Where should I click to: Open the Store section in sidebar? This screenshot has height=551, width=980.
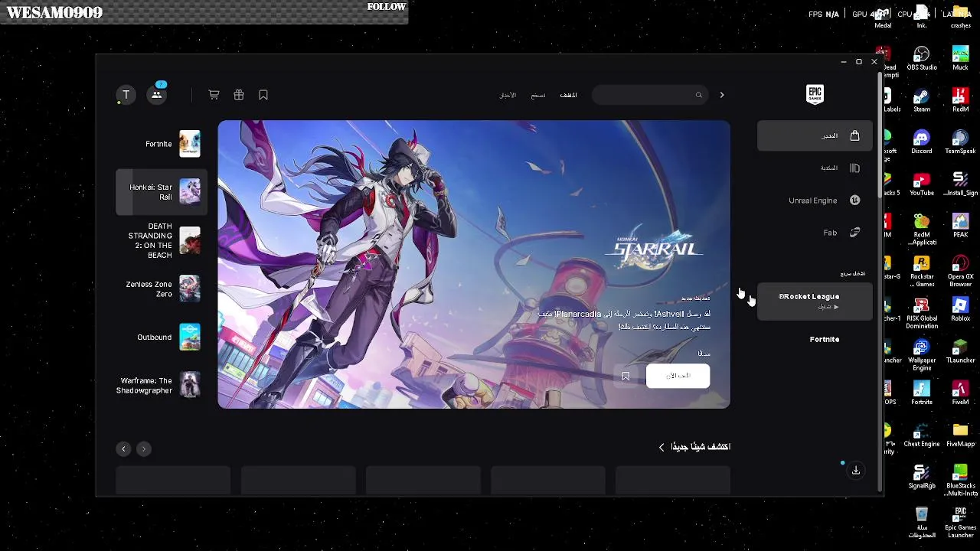pyautogui.click(x=815, y=136)
